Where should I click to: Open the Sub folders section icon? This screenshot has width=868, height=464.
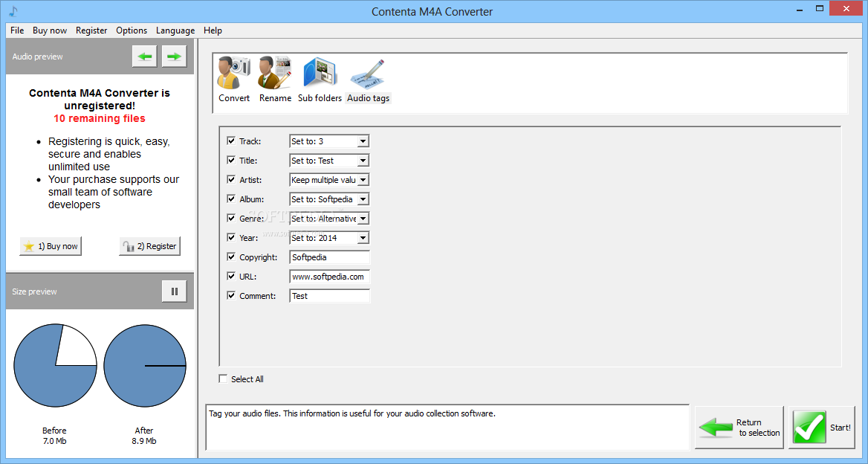tap(320, 80)
